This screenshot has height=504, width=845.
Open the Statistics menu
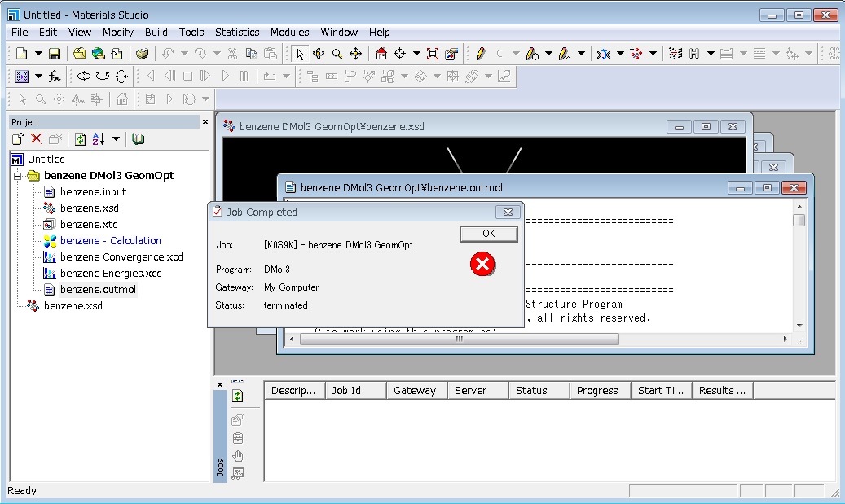(237, 32)
